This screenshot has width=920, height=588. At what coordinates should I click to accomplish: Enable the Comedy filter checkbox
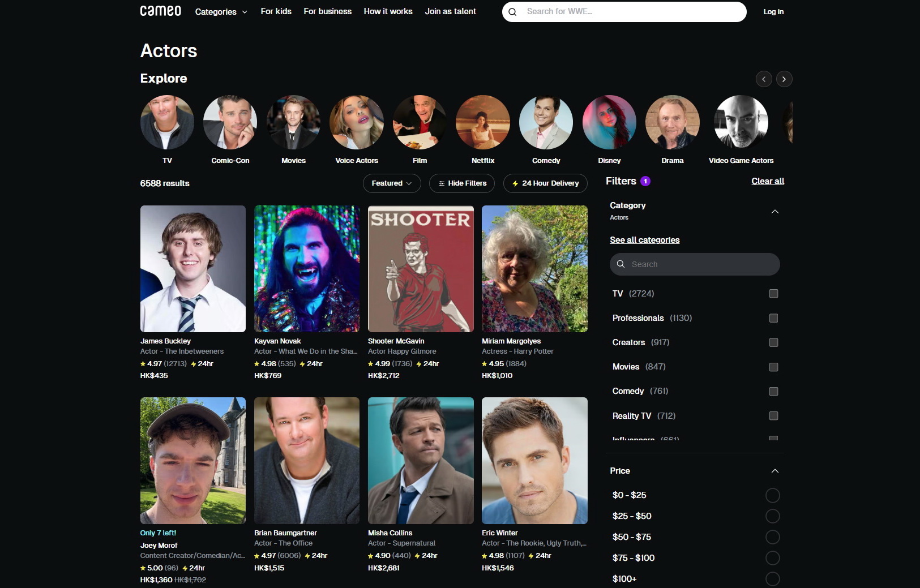(773, 392)
